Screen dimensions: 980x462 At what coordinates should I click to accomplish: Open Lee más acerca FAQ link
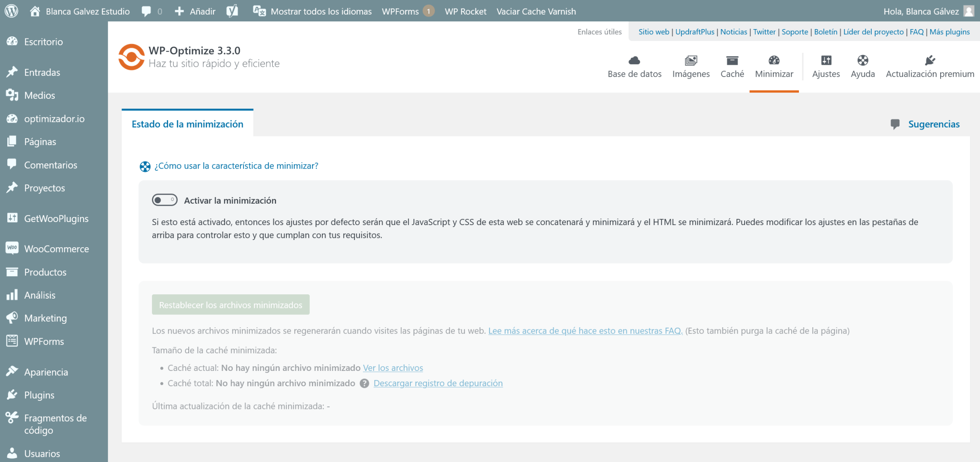coord(585,331)
